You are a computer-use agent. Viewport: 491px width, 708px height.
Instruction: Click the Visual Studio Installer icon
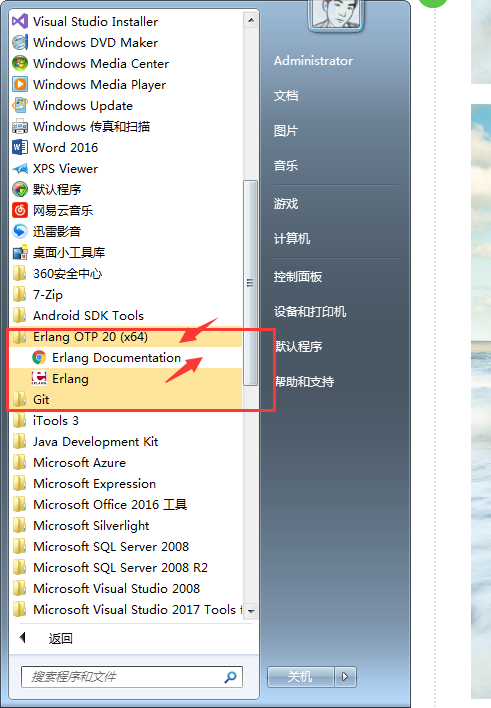(20, 21)
